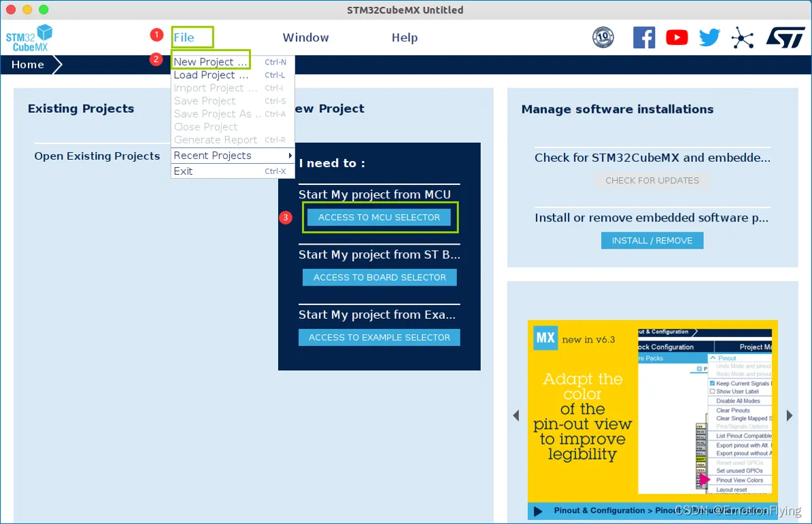812x524 pixels.
Task: Click 'Check for STM32CubeMX and embedde...' text
Action: (652, 158)
